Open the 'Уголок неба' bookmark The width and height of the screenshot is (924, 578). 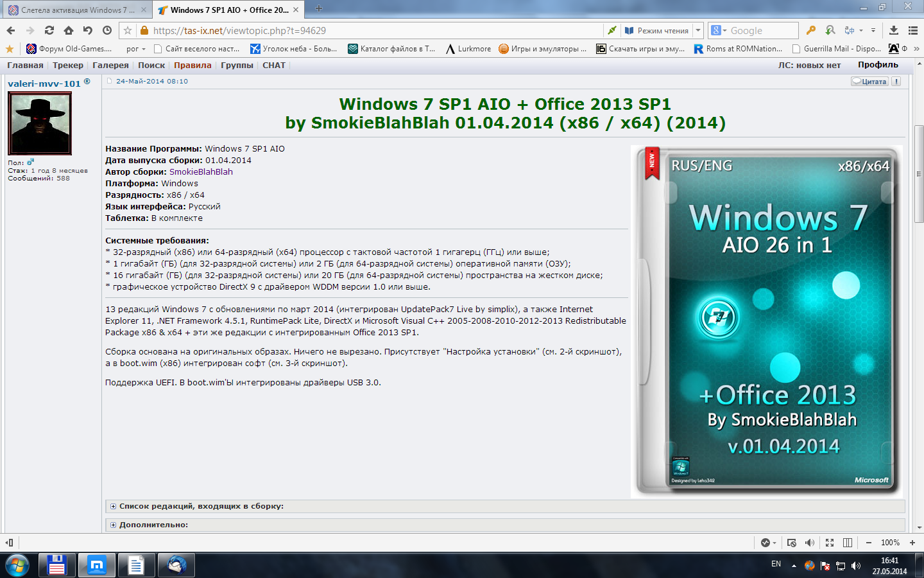294,49
